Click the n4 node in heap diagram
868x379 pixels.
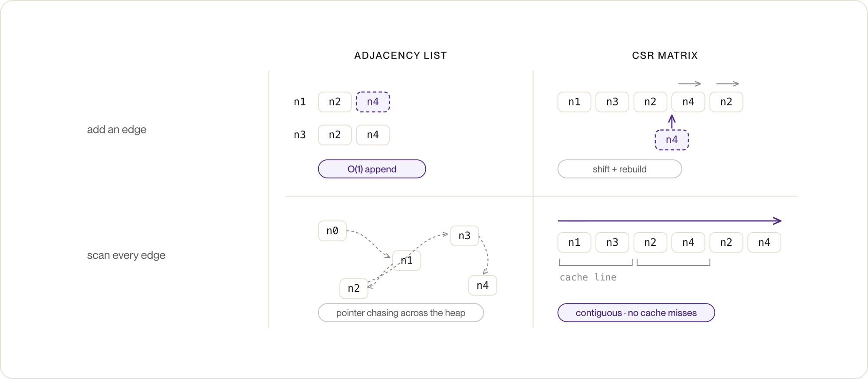pyautogui.click(x=483, y=286)
